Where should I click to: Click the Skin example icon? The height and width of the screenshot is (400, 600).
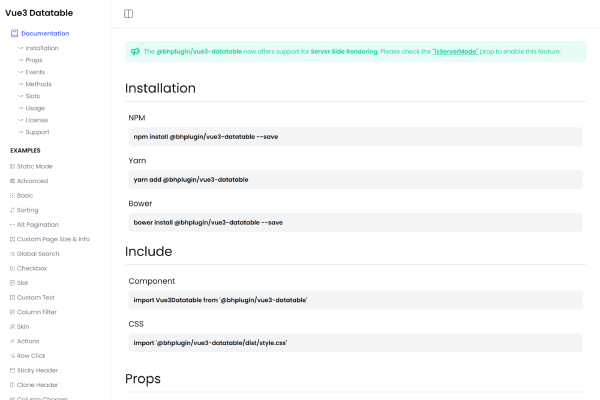(12, 327)
